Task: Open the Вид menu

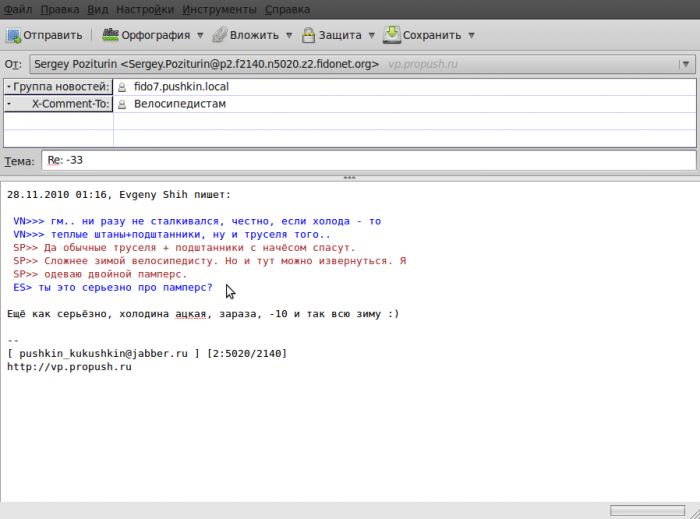Action: 98,9
